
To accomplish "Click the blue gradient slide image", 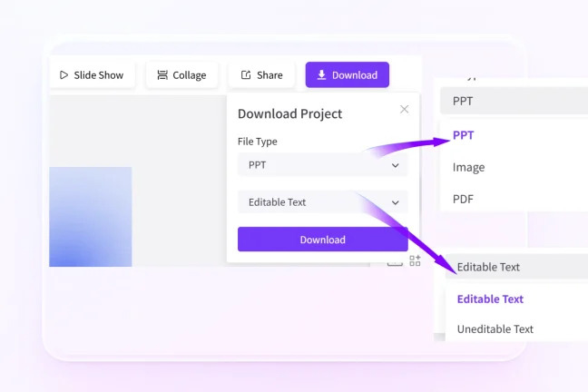I will tap(90, 217).
